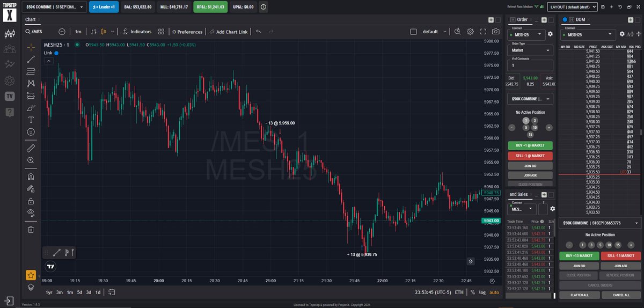Open chart Preferences

click(x=187, y=32)
